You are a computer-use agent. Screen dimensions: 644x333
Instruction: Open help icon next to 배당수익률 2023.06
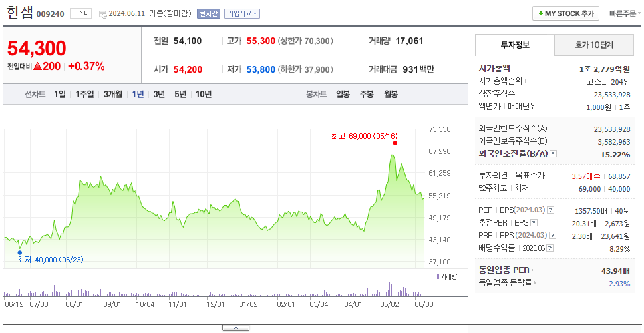(x=550, y=248)
